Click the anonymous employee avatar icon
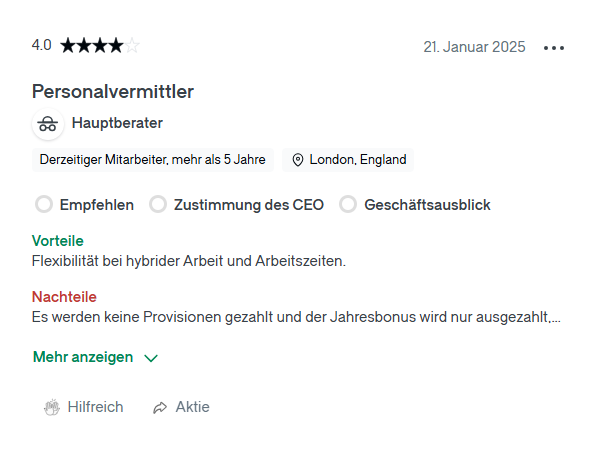This screenshot has width=606, height=460. tap(48, 124)
